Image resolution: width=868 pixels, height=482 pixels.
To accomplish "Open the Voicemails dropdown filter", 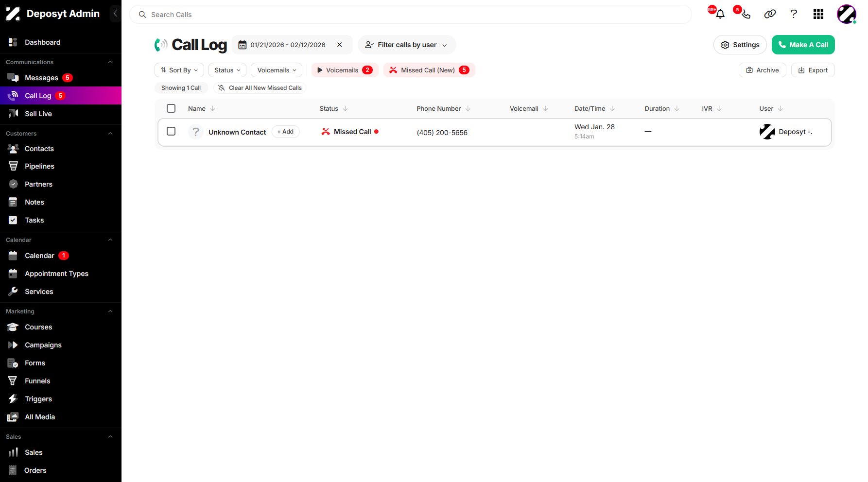I will [x=277, y=70].
